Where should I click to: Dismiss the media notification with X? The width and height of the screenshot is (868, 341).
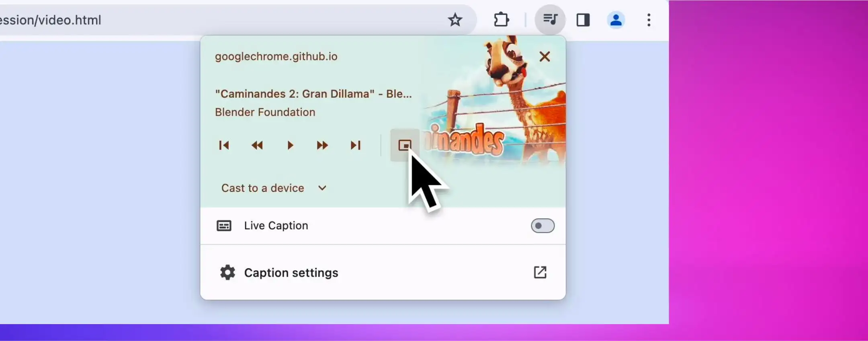click(x=545, y=57)
